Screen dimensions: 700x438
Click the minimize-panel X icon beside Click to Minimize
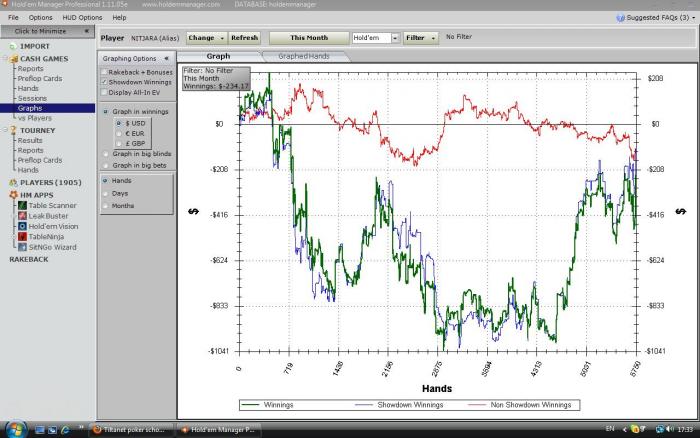coord(87,31)
